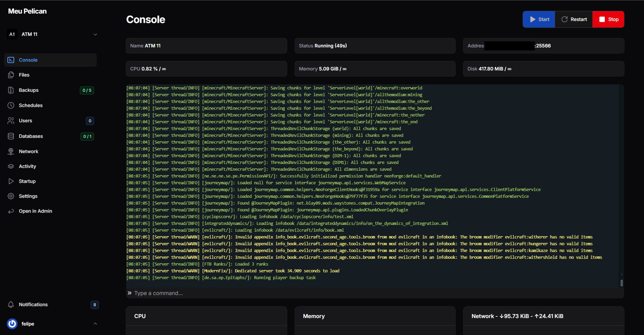
Task: Click the Users 0 count badge
Action: (90, 121)
